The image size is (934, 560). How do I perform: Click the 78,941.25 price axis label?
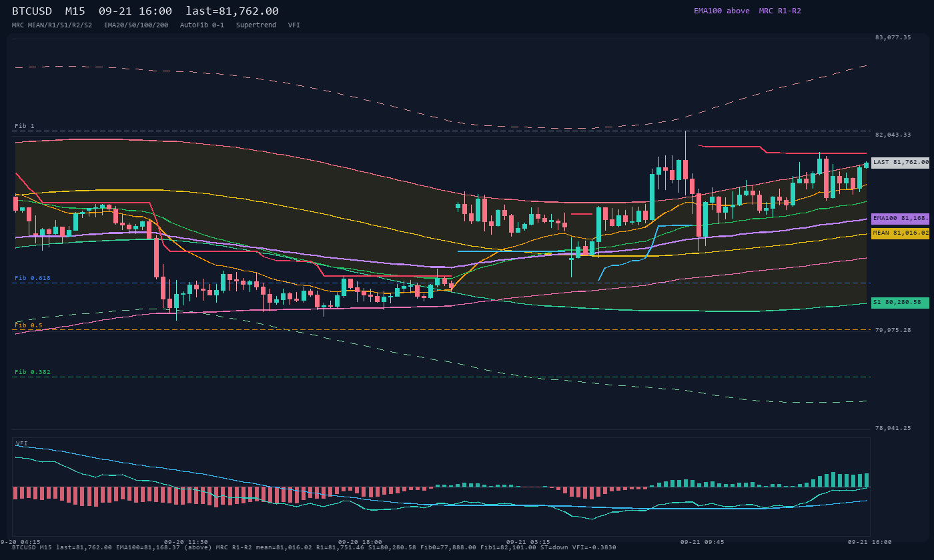click(x=893, y=428)
